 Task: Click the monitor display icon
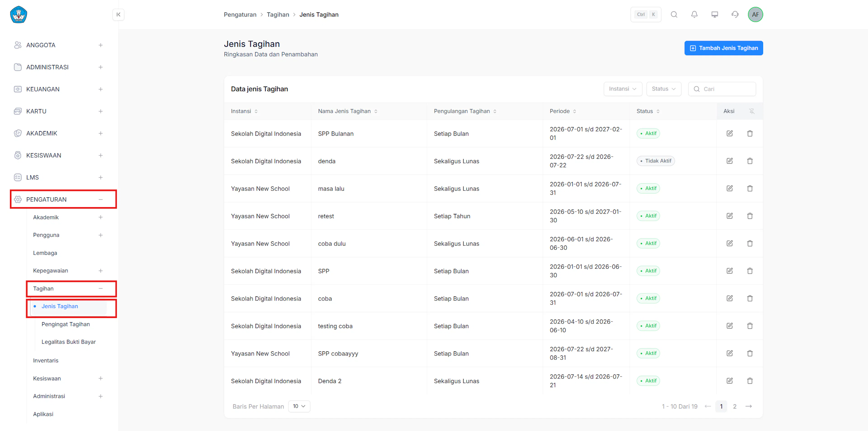coord(714,14)
